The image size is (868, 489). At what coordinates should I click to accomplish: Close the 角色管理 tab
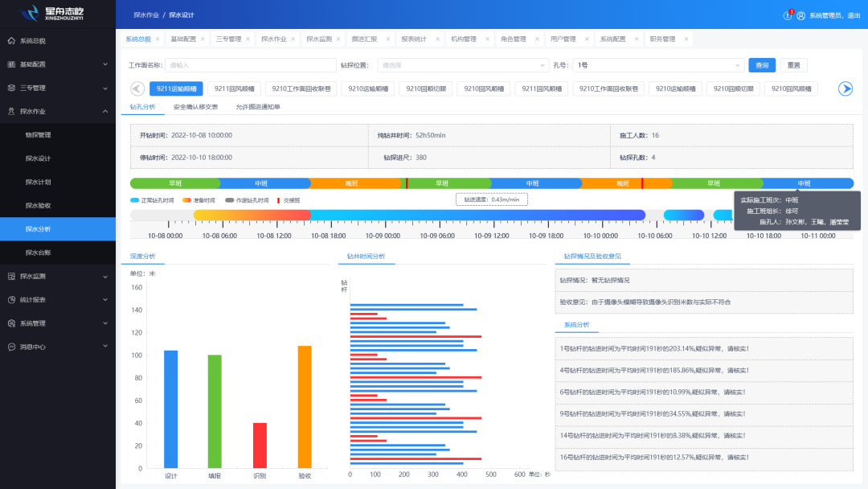coord(537,39)
